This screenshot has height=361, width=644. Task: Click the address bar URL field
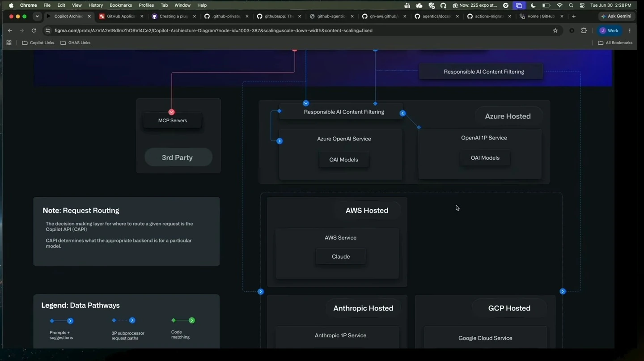tap(300, 30)
